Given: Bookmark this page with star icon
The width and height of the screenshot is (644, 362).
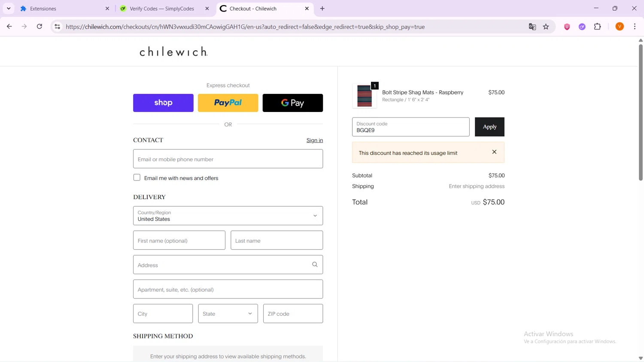Looking at the screenshot, I should pos(546,27).
